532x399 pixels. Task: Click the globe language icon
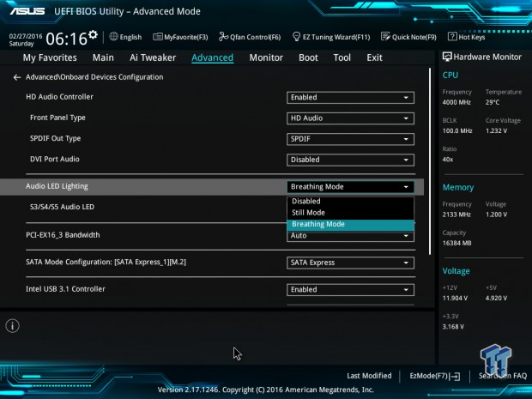tap(113, 36)
